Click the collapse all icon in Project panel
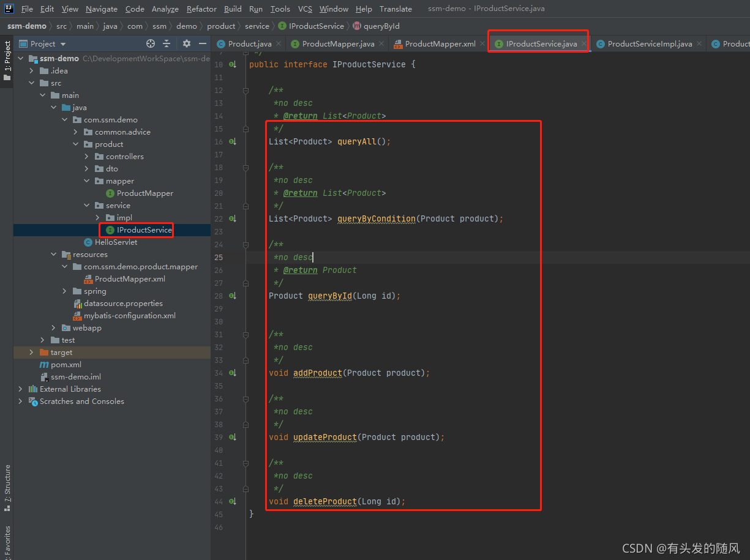Screen dimensions: 750x560 [167, 43]
